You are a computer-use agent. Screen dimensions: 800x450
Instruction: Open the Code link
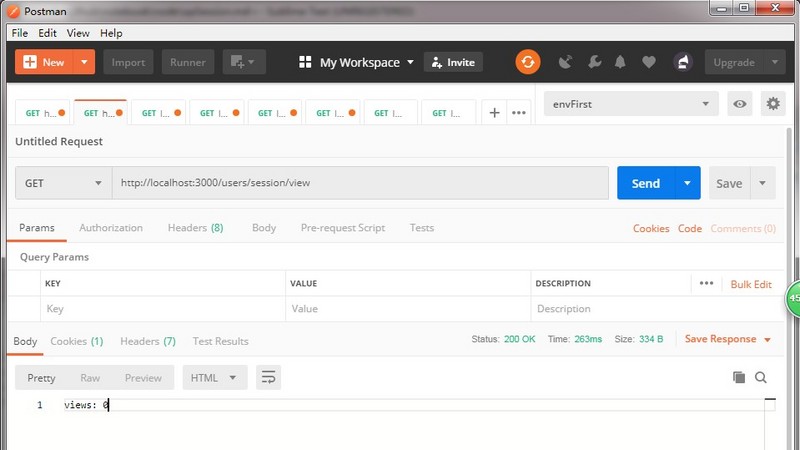click(x=690, y=229)
